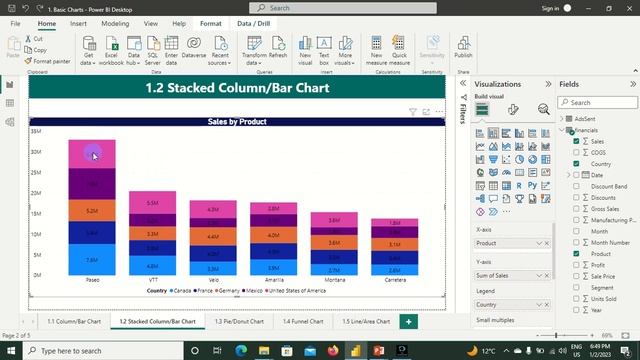Choose the R script visual
This screenshot has width=640, height=360.
coord(519,185)
